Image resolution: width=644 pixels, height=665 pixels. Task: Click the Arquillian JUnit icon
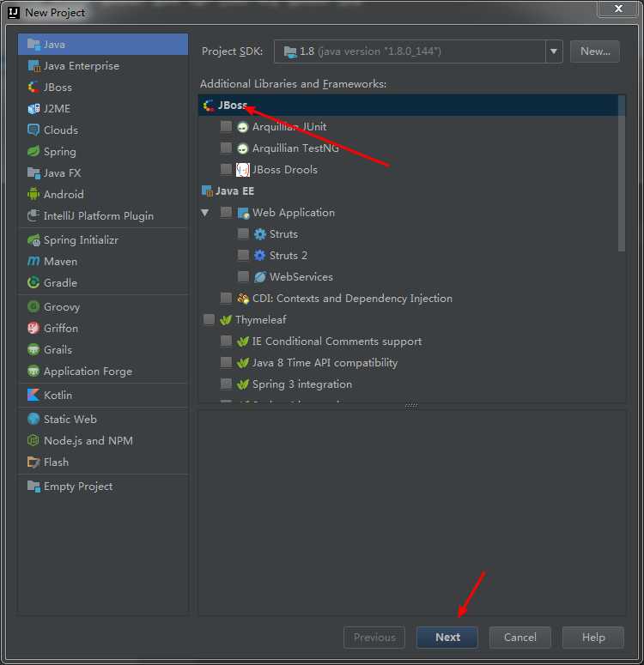[243, 127]
